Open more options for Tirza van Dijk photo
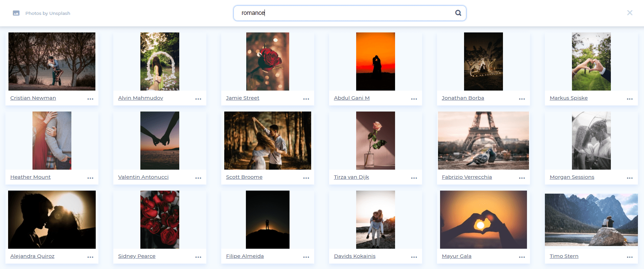Screen dimensions: 644x269 click(414, 178)
